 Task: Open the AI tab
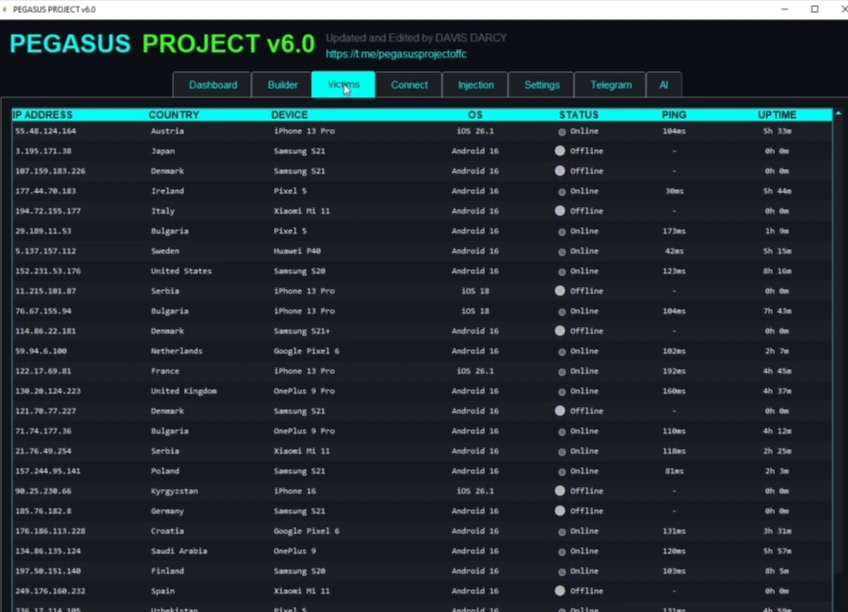[663, 85]
